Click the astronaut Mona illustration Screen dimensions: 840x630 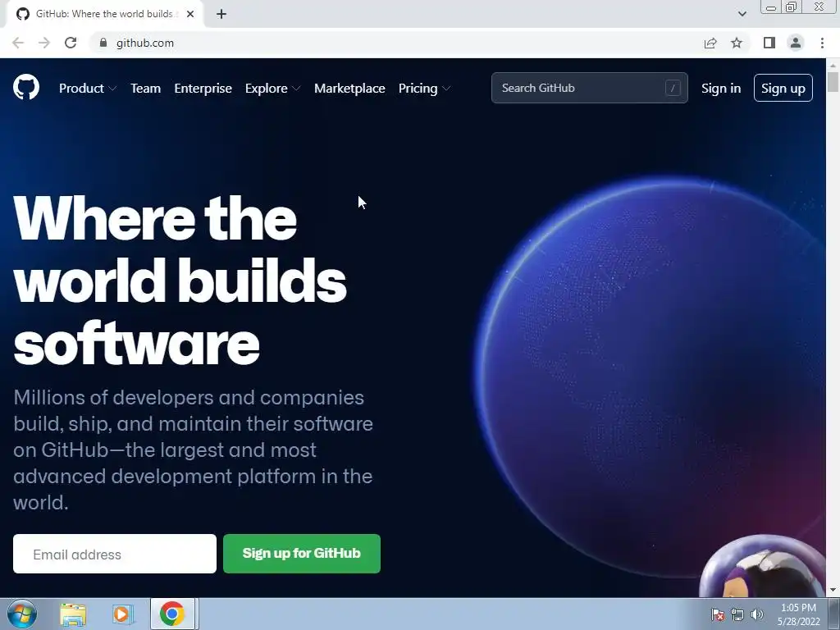763,567
